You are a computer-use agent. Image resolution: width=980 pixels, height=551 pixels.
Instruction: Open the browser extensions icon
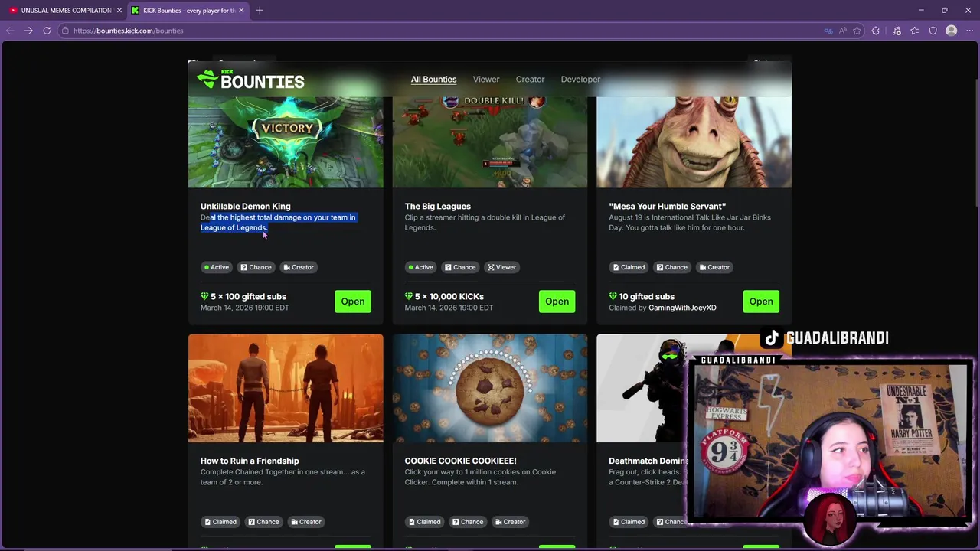876,31
